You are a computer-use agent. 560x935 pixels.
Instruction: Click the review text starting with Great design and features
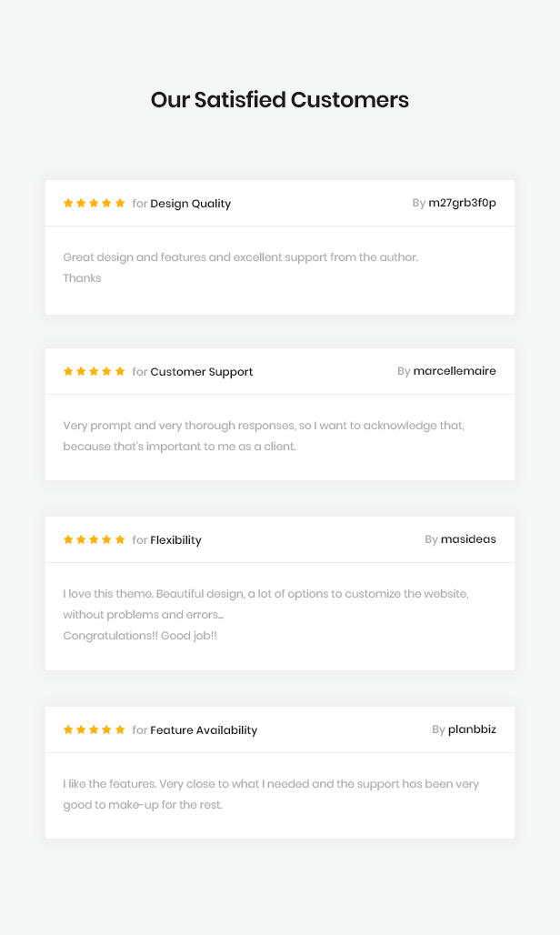(241, 267)
